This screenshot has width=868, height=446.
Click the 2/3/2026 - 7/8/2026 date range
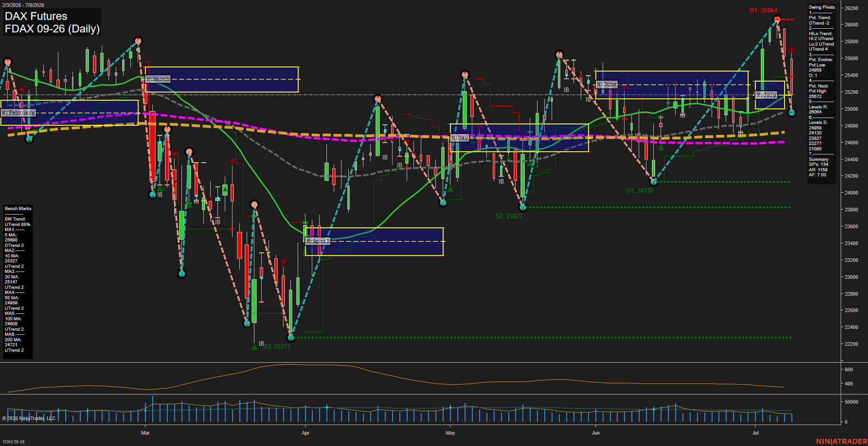[x=23, y=5]
